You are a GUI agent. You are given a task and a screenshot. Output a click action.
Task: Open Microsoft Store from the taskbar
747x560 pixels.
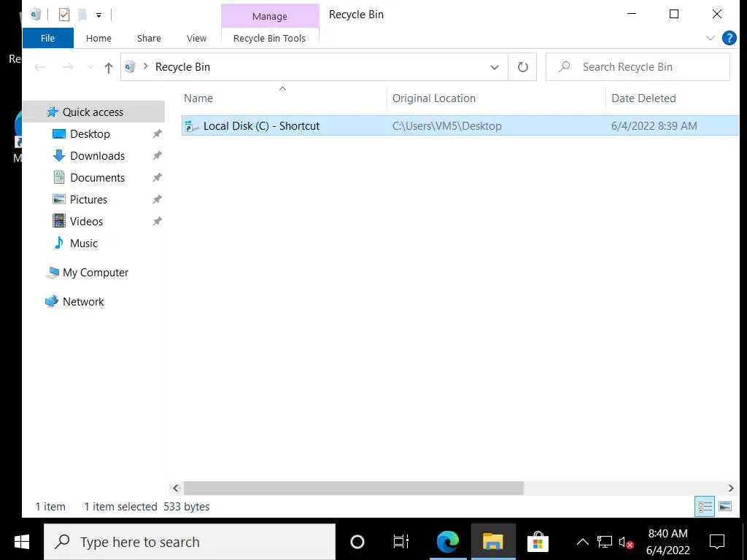pyautogui.click(x=538, y=542)
